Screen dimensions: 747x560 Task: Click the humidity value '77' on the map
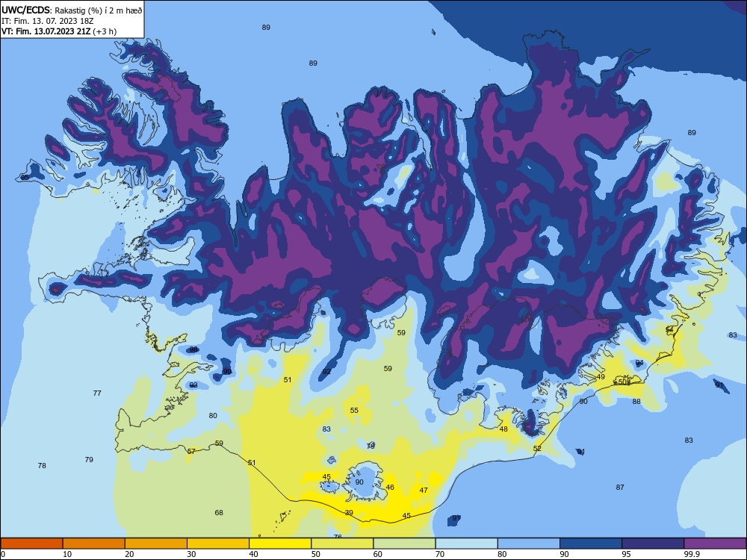click(x=97, y=393)
